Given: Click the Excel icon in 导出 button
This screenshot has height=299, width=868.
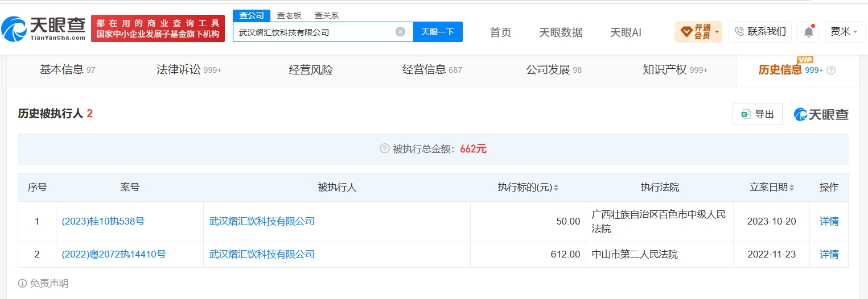Looking at the screenshot, I should [746, 114].
